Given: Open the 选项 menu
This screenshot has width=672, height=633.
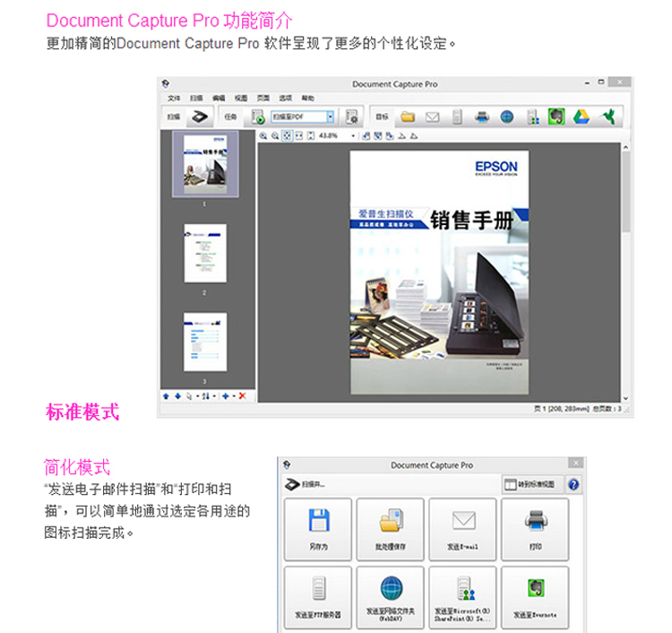Looking at the screenshot, I should coord(286,99).
